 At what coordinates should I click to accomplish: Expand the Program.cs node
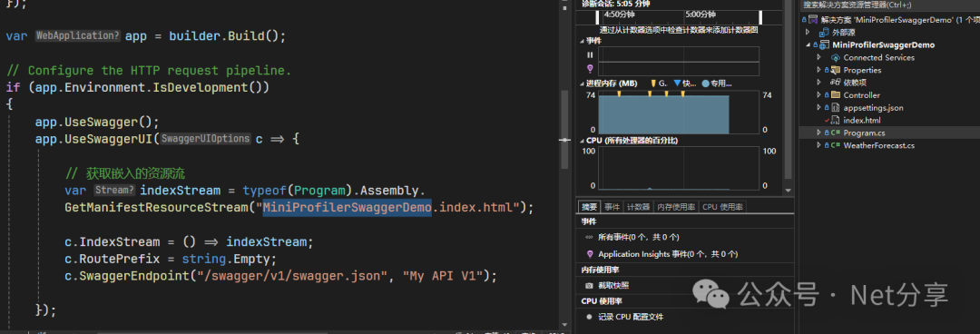pos(818,133)
